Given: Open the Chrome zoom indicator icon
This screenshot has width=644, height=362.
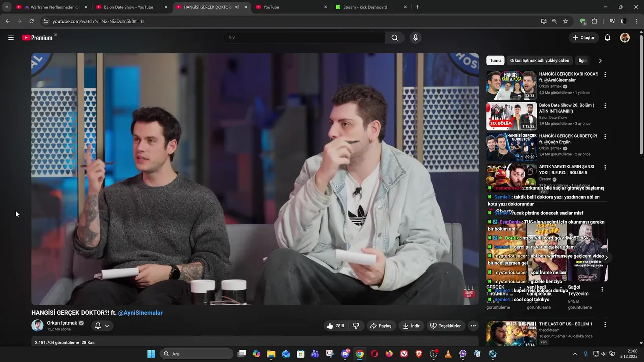Looking at the screenshot, I should 554,21.
